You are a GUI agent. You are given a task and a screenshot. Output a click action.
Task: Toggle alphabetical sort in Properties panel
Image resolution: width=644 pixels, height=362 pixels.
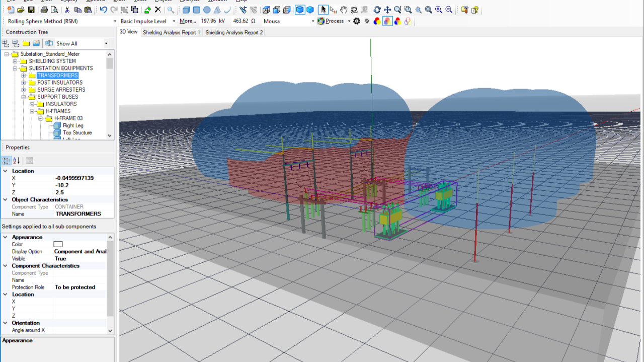16,161
